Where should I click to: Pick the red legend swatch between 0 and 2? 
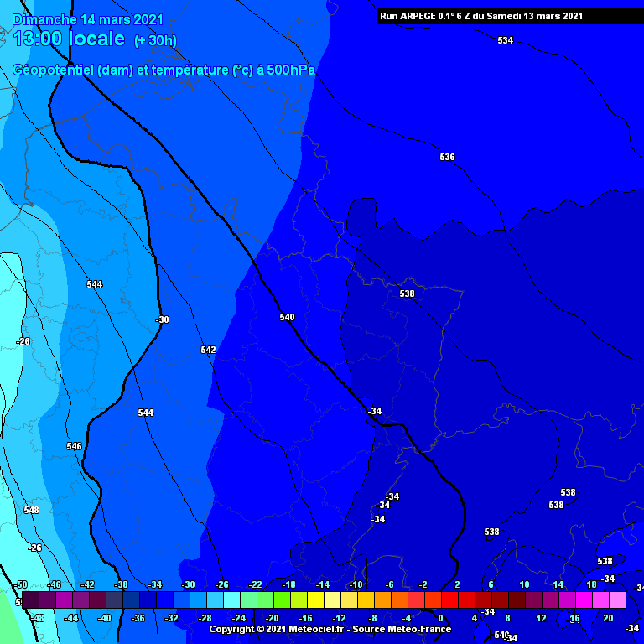(449, 600)
